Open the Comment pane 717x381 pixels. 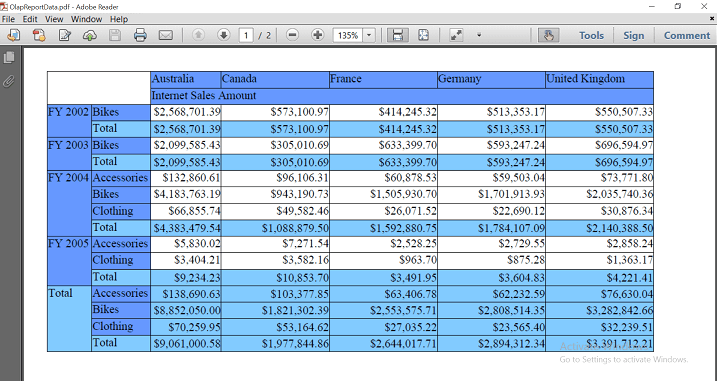pyautogui.click(x=686, y=35)
